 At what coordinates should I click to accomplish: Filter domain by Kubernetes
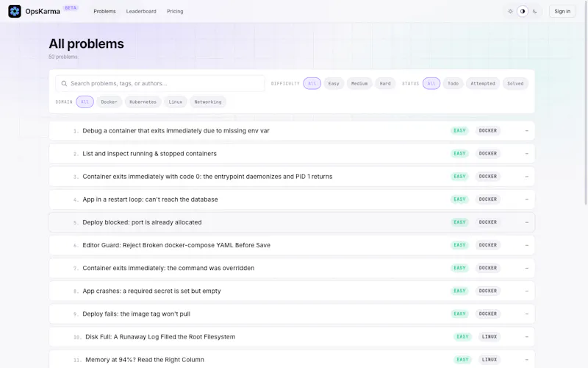143,102
